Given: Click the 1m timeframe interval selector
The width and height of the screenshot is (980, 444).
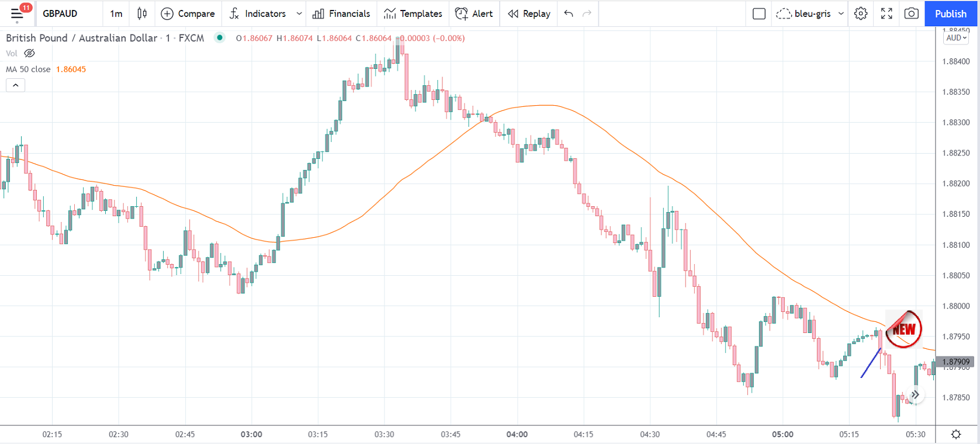Looking at the screenshot, I should [x=116, y=13].
